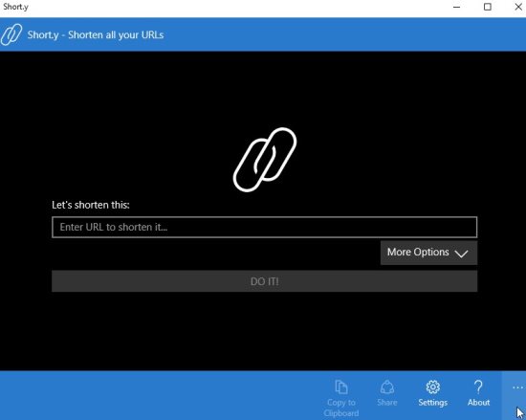Viewport: 526px width, 420px height.
Task: Minimize the Short.y window
Action: click(456, 7)
